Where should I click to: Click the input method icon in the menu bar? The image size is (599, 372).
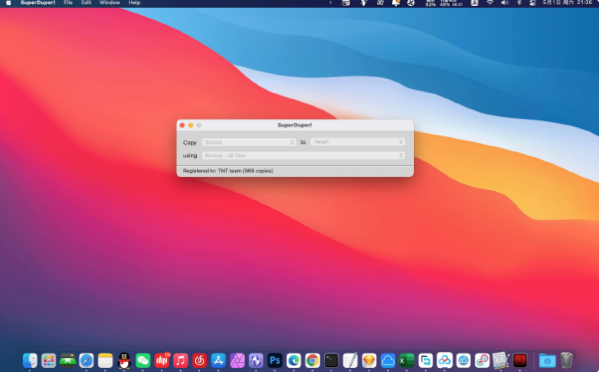474,3
